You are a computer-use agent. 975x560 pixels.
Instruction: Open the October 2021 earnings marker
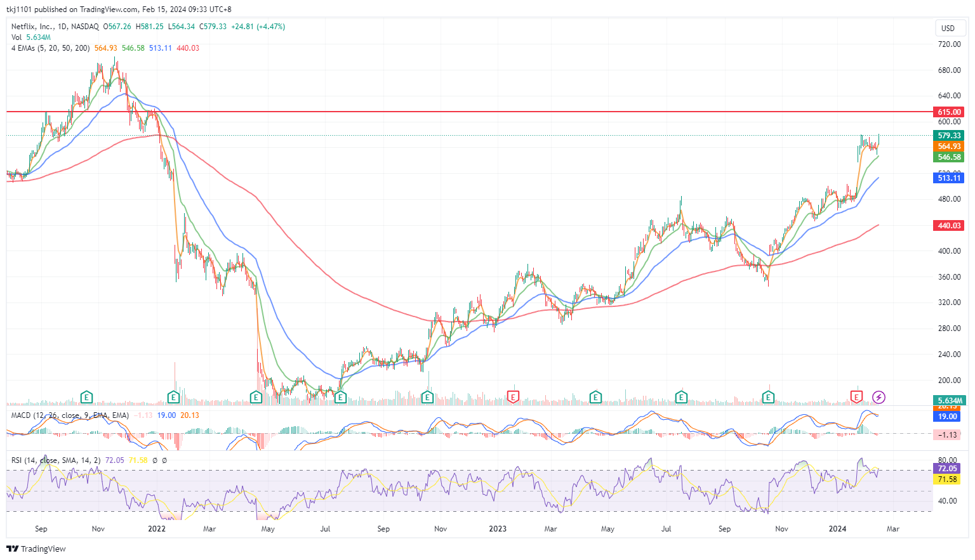tap(87, 398)
